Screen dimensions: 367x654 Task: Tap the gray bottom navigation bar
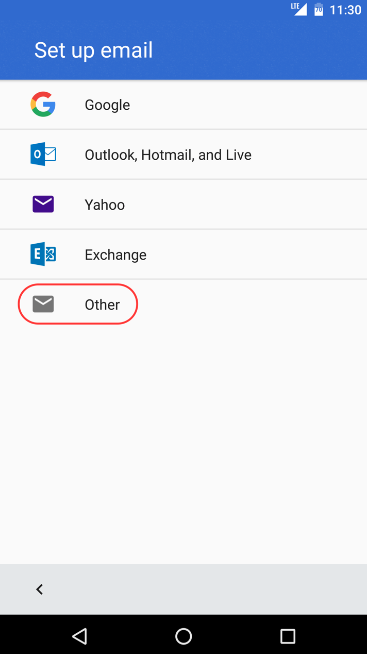click(x=184, y=589)
